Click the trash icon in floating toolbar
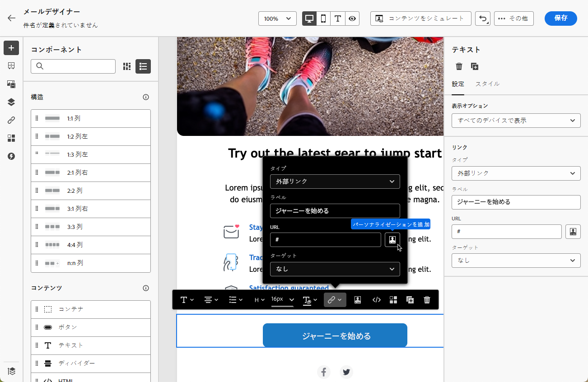The height and width of the screenshot is (382, 588). coord(427,300)
